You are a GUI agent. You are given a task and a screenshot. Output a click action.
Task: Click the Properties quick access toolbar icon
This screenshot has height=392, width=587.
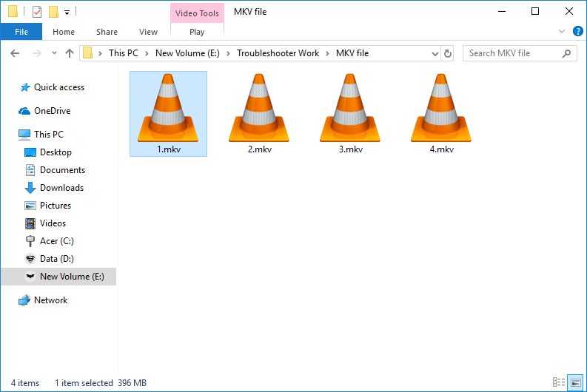(x=37, y=12)
